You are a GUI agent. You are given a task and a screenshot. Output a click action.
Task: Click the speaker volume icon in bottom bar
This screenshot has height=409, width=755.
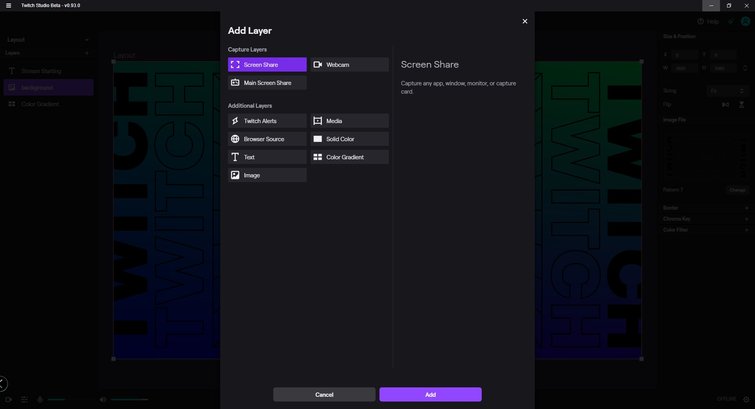(x=103, y=399)
